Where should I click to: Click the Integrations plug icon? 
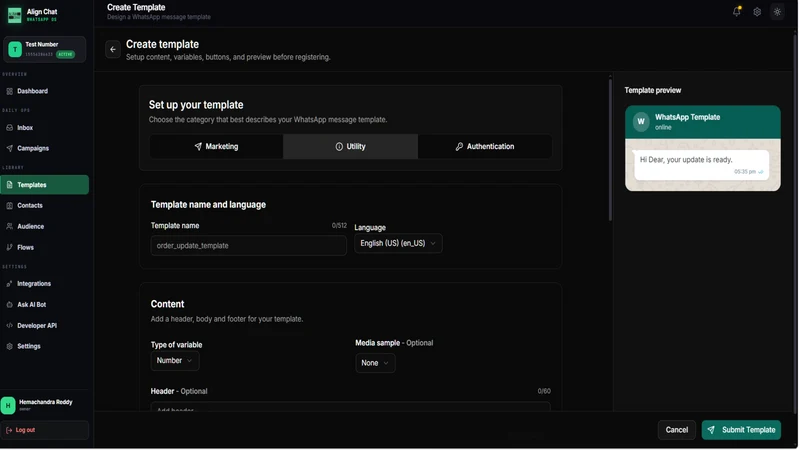[10, 284]
